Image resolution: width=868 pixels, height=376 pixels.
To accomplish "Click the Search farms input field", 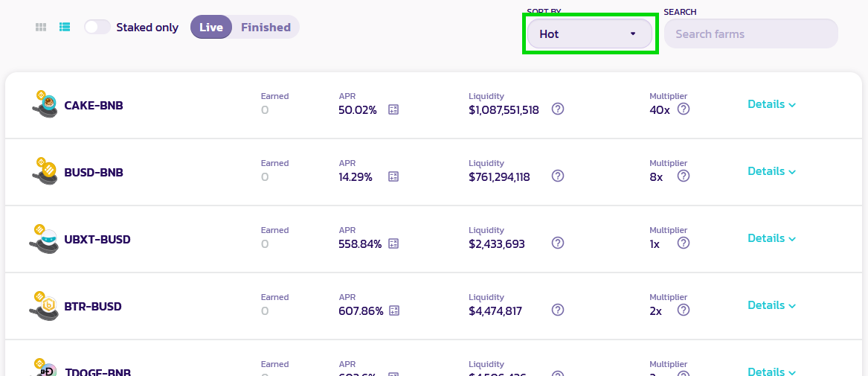I will click(750, 34).
